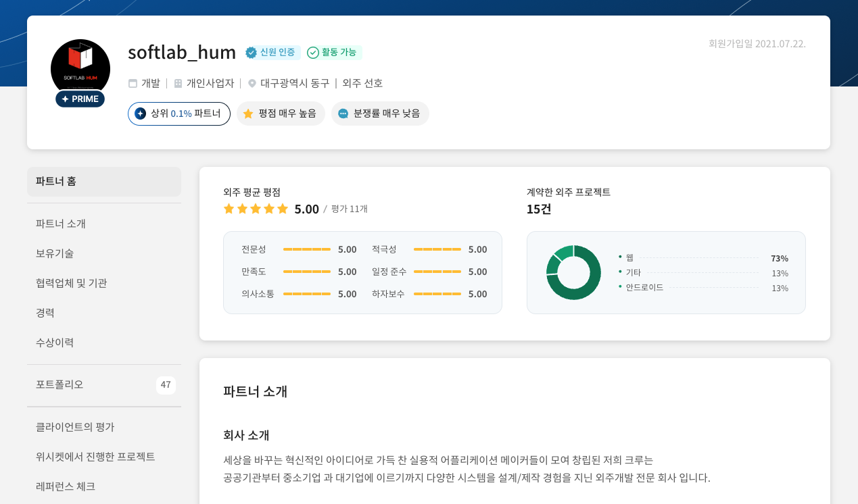This screenshot has width=858, height=504.
Task: Click the 안드로이드 13% legend row
Action: click(x=703, y=288)
